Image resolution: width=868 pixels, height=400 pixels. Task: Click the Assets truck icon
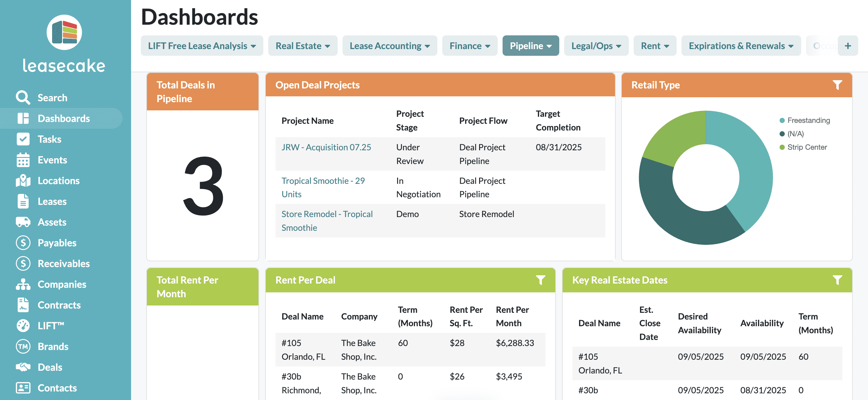(x=23, y=222)
